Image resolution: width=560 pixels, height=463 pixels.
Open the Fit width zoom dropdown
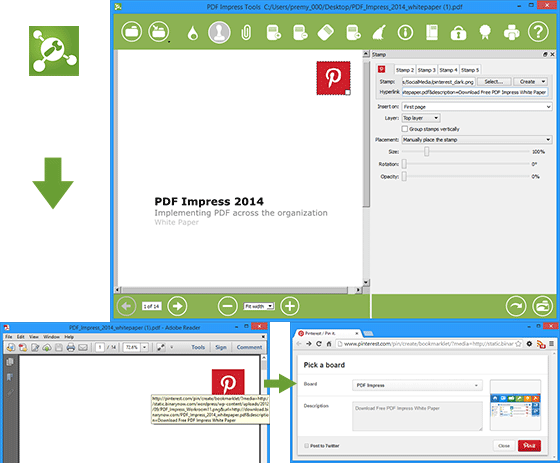coord(259,306)
